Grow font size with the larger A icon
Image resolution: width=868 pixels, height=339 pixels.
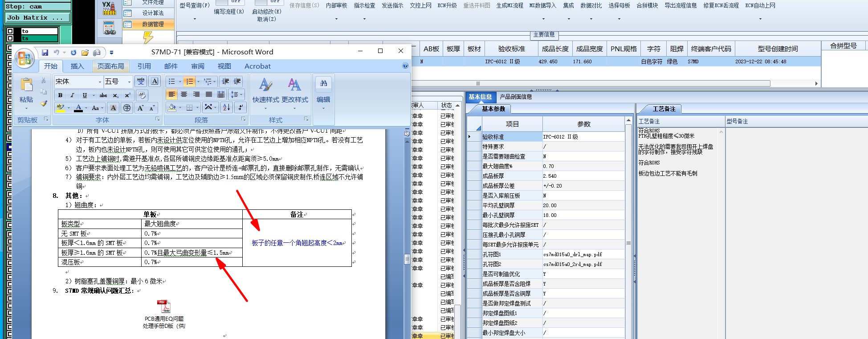coord(140,108)
